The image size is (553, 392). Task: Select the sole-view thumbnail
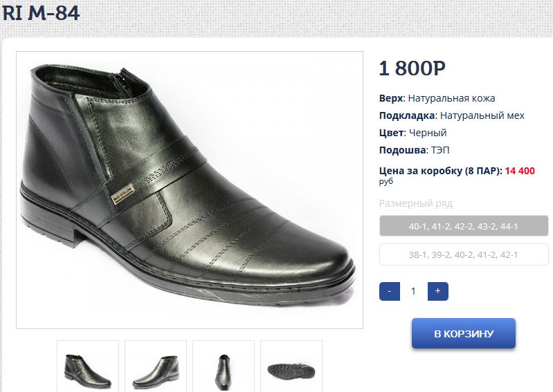click(291, 366)
